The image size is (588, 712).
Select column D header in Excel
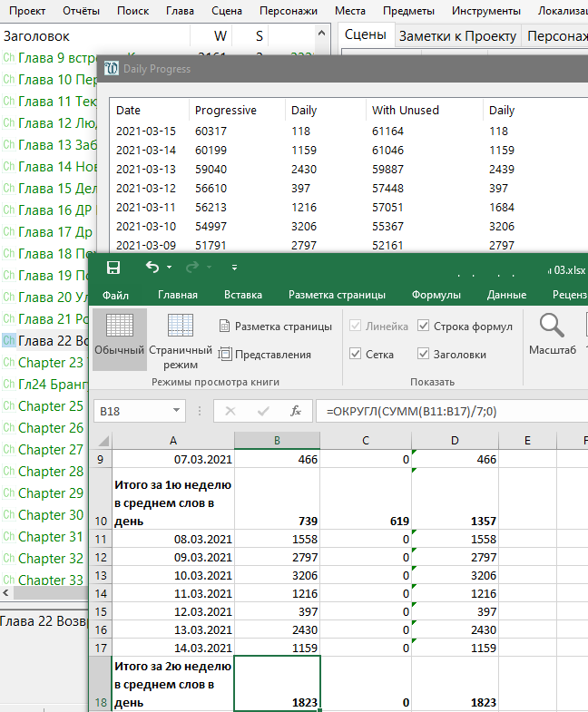455,441
